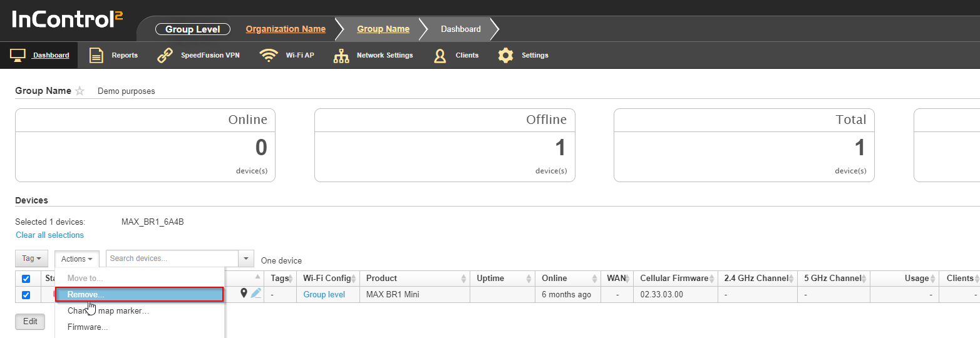Click the device's map marker pin icon
The image size is (980, 338).
tap(244, 293)
